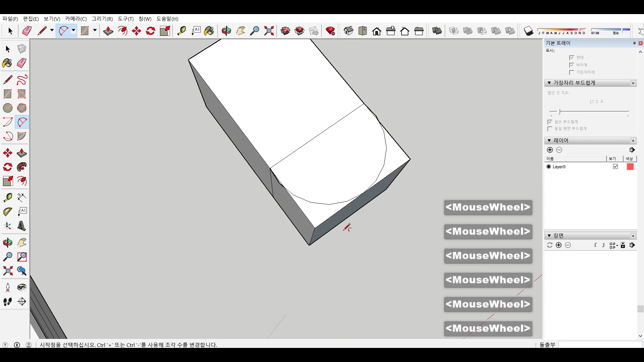Collapse the 레이어 panel section
The width and height of the screenshot is (644, 362).
(549, 140)
